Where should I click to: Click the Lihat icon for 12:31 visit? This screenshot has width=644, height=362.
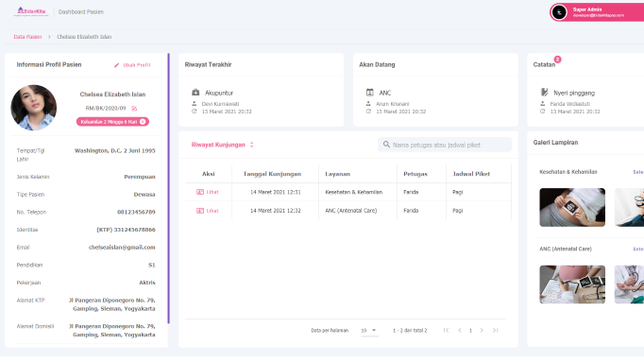[200, 192]
